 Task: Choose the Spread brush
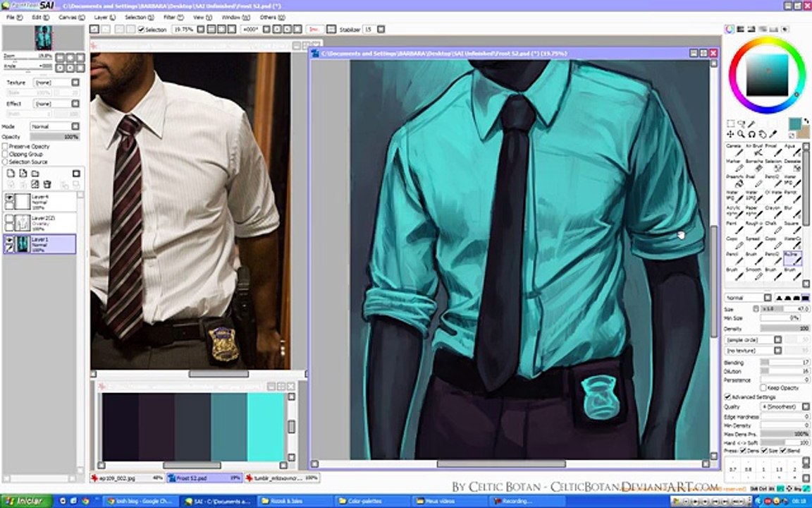click(753, 243)
